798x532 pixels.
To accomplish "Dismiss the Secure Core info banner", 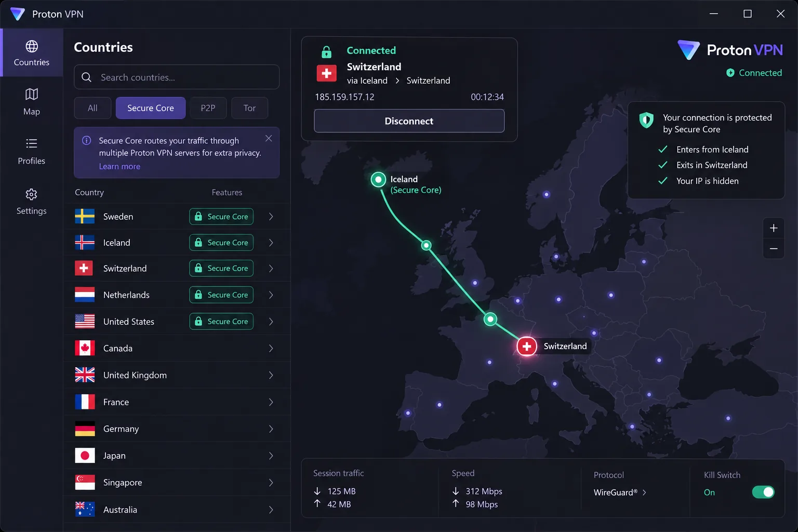I will (x=269, y=138).
